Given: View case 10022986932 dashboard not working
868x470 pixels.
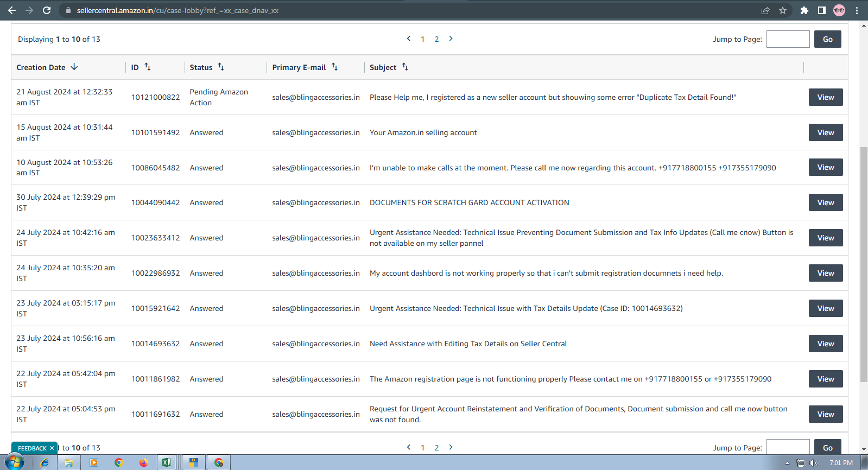Looking at the screenshot, I should [x=826, y=273].
